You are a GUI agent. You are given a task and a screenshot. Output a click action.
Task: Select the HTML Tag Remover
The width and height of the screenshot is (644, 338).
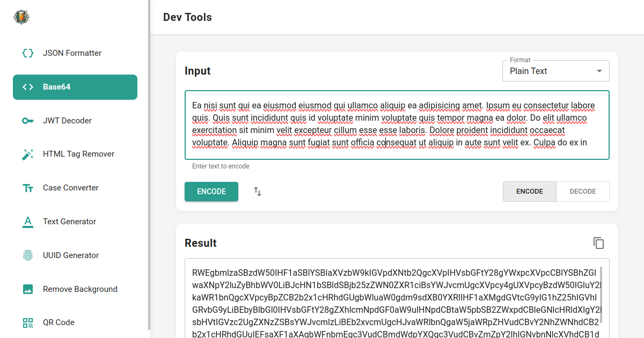pos(78,154)
